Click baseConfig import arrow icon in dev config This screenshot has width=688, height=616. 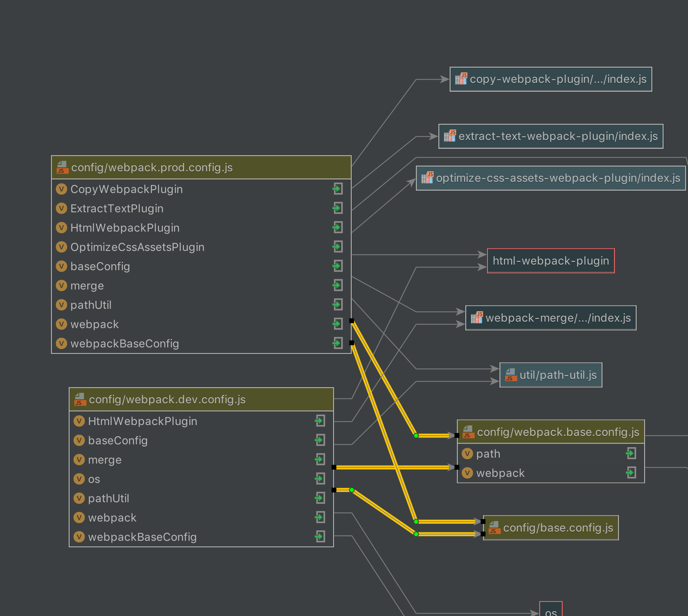320,440
